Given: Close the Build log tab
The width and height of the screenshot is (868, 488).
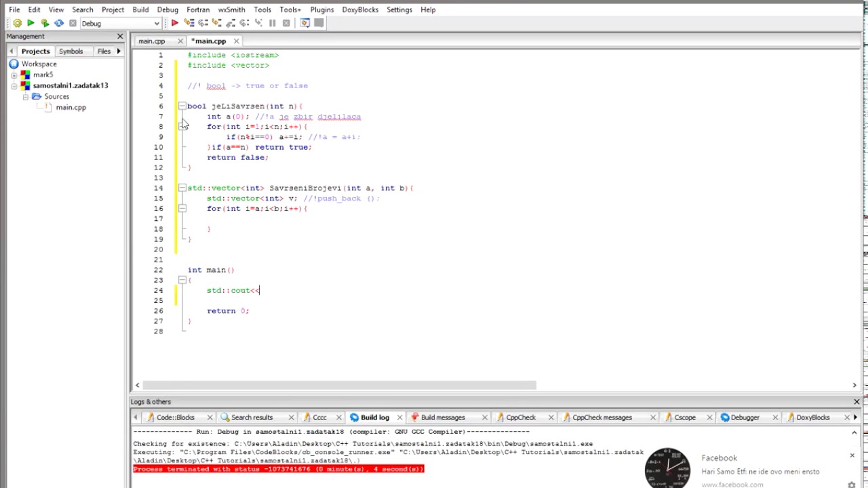Looking at the screenshot, I should pos(399,418).
